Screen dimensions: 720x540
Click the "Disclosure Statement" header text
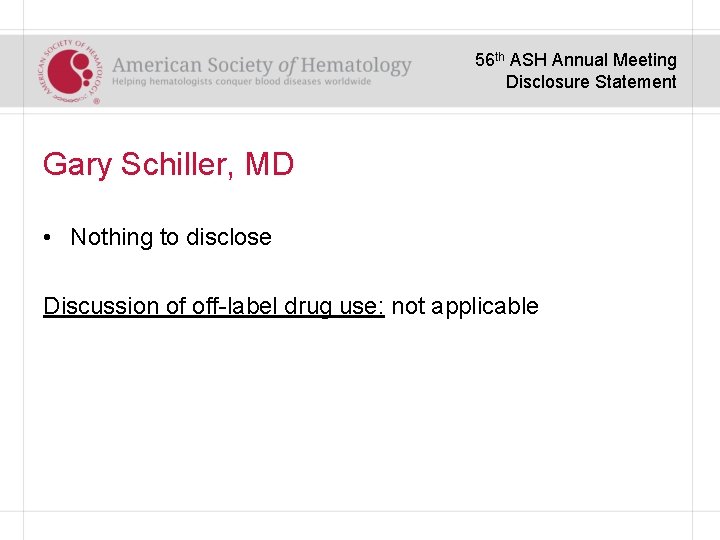click(591, 82)
